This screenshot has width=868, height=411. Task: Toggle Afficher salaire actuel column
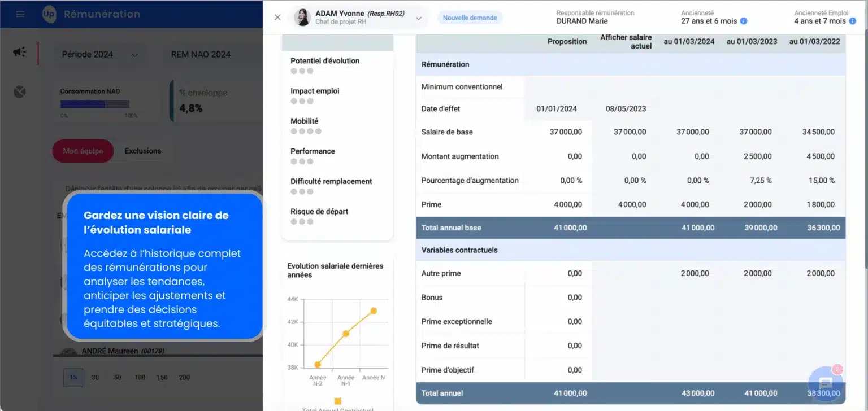626,41
